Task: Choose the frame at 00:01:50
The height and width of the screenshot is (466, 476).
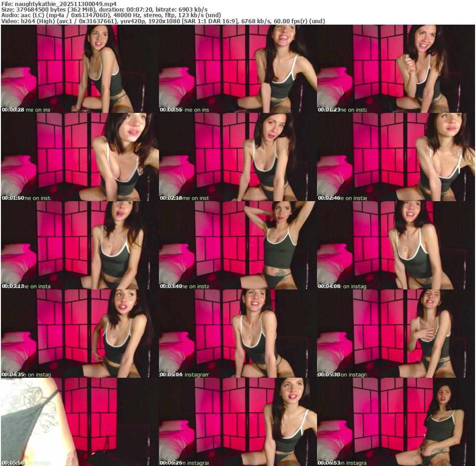Action: point(79,157)
